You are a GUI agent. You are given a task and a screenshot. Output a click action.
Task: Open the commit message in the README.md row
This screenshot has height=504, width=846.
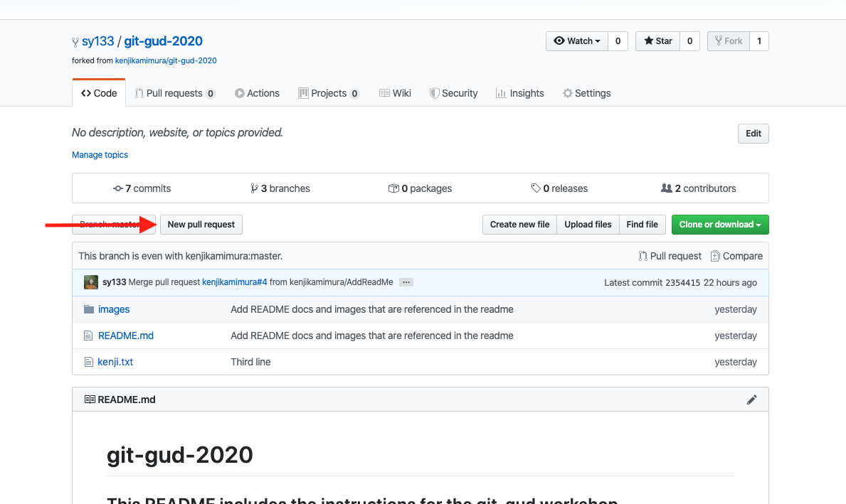point(371,336)
